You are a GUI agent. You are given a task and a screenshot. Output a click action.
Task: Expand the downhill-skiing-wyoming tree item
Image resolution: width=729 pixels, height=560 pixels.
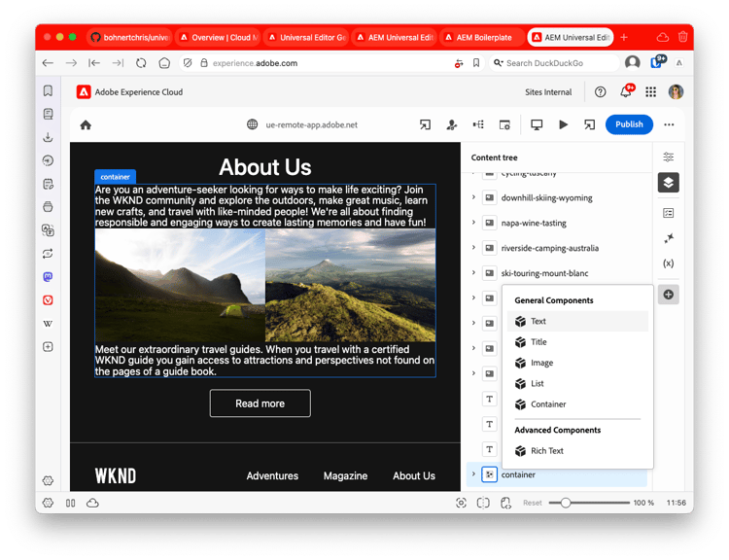click(473, 197)
